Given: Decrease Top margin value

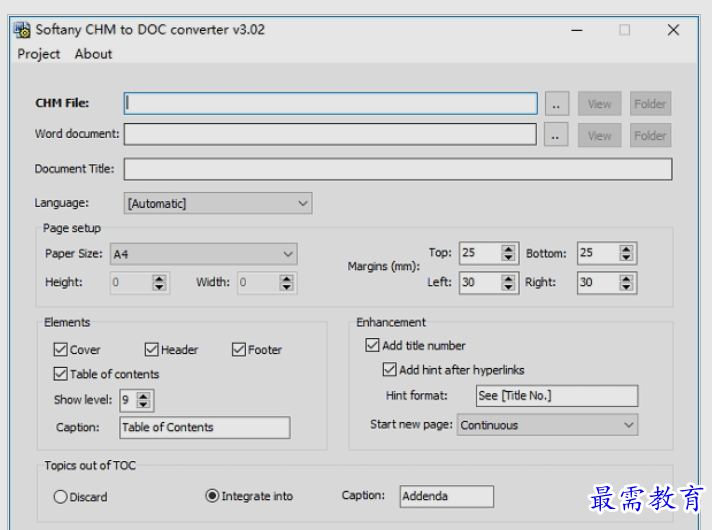Looking at the screenshot, I should click(508, 258).
